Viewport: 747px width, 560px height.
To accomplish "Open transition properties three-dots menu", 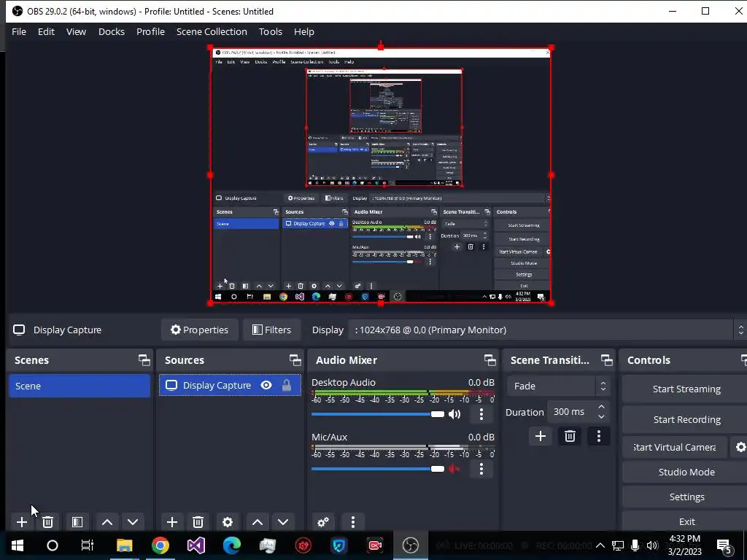I will [x=599, y=436].
